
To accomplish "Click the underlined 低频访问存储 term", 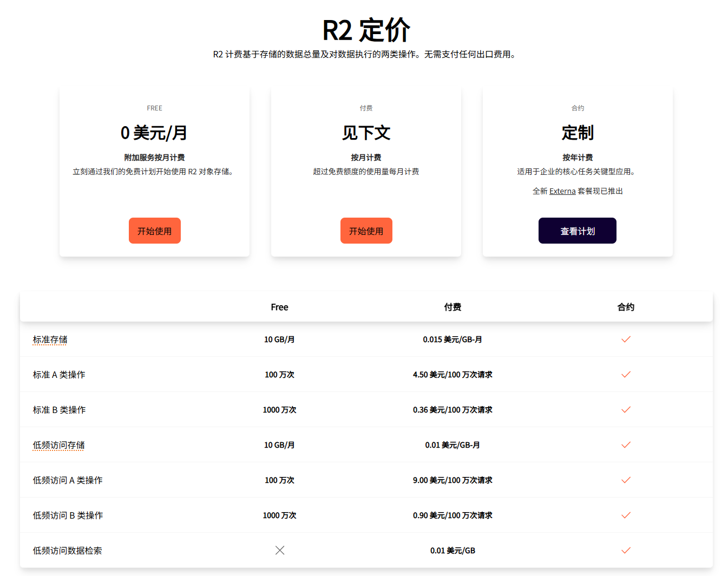I will coord(58,445).
